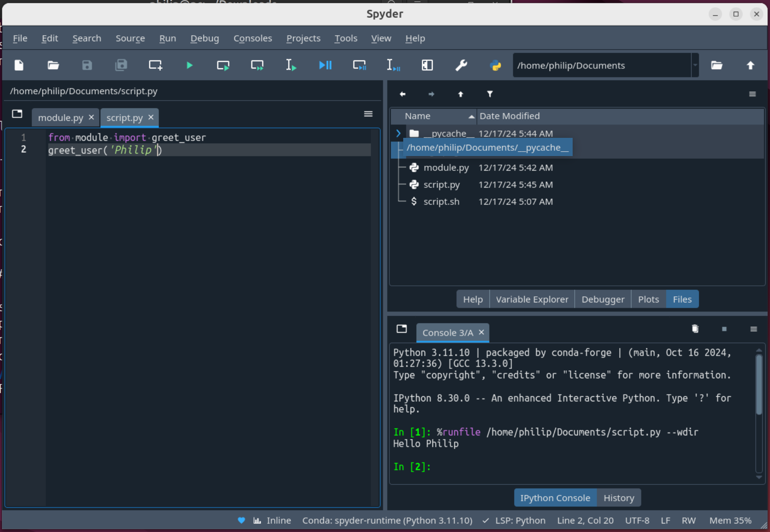The image size is (770, 532).
Task: Click Inline plotting status bar item
Action: 272,521
